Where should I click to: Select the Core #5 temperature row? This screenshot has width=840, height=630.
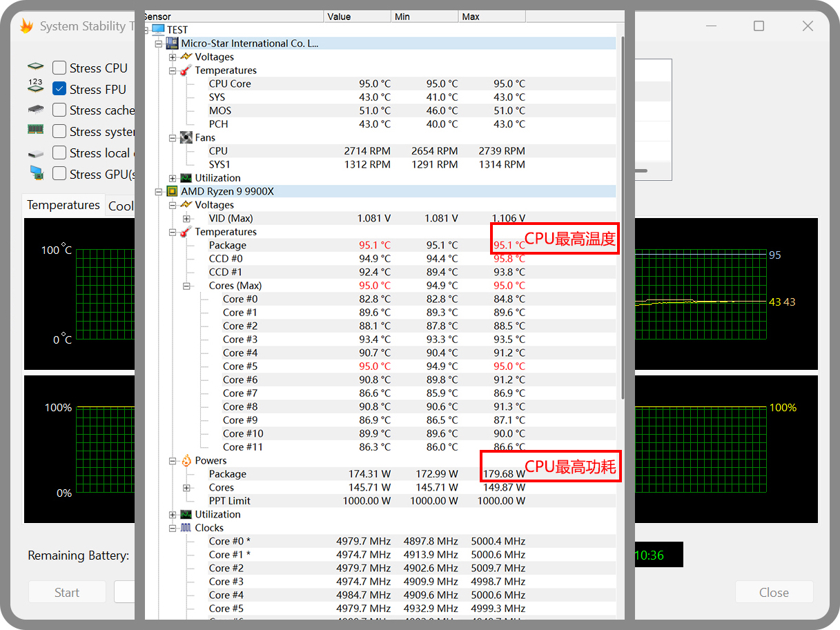coord(380,366)
